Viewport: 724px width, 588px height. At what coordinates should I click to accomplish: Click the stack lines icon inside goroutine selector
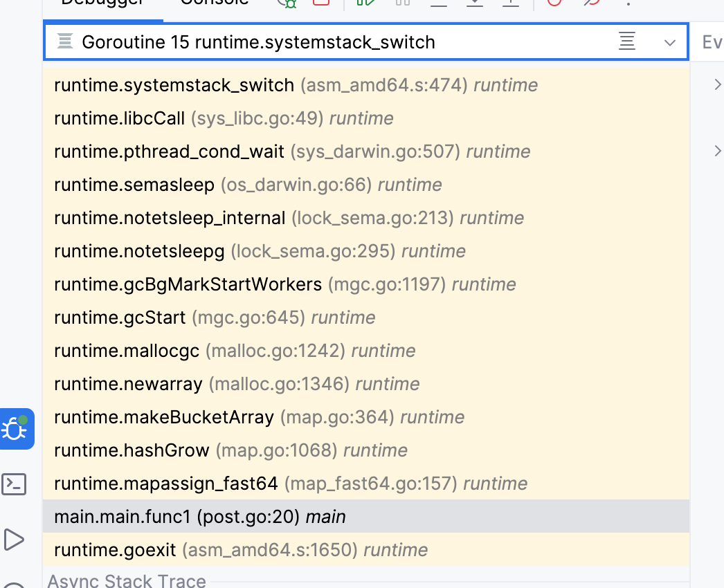click(x=627, y=42)
